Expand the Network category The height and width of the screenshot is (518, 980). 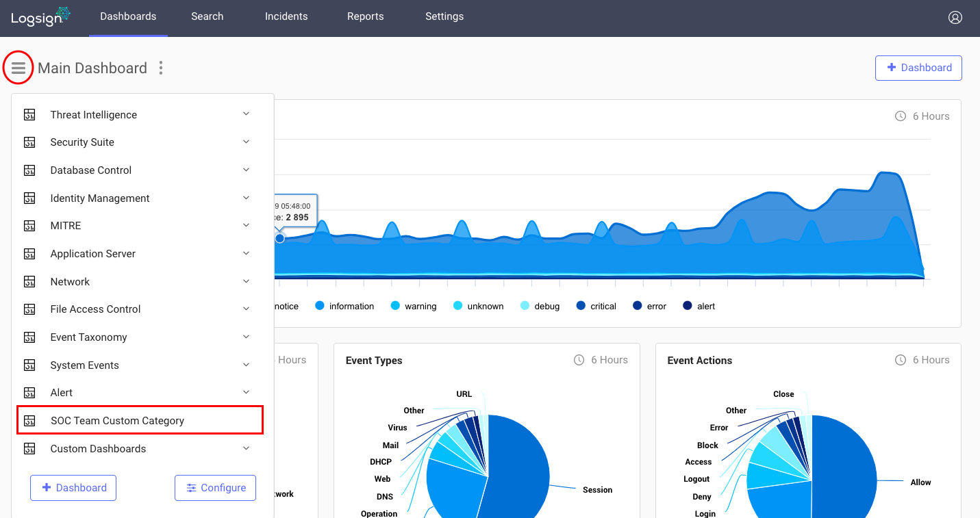click(247, 281)
